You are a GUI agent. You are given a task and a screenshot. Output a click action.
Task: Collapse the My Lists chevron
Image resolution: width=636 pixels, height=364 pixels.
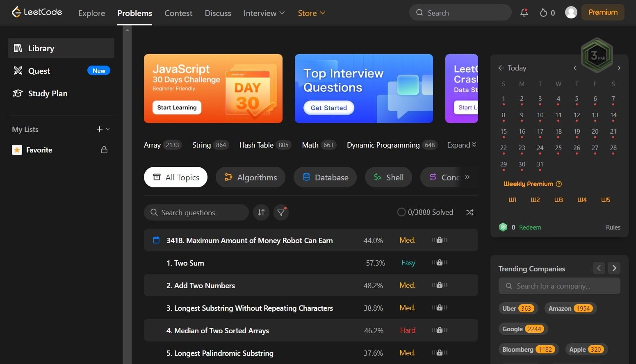(x=108, y=129)
